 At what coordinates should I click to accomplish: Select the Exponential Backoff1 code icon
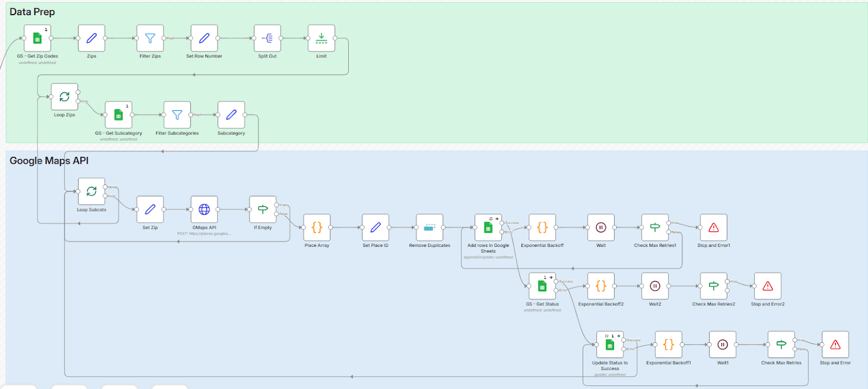tap(668, 345)
